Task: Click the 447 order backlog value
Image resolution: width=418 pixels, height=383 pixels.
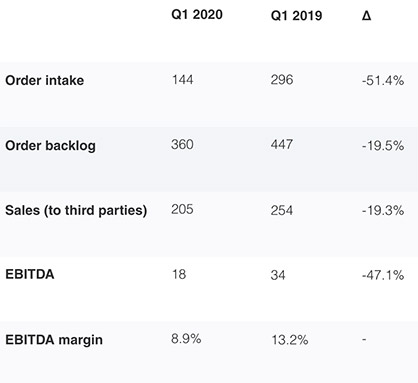Action: pos(282,145)
